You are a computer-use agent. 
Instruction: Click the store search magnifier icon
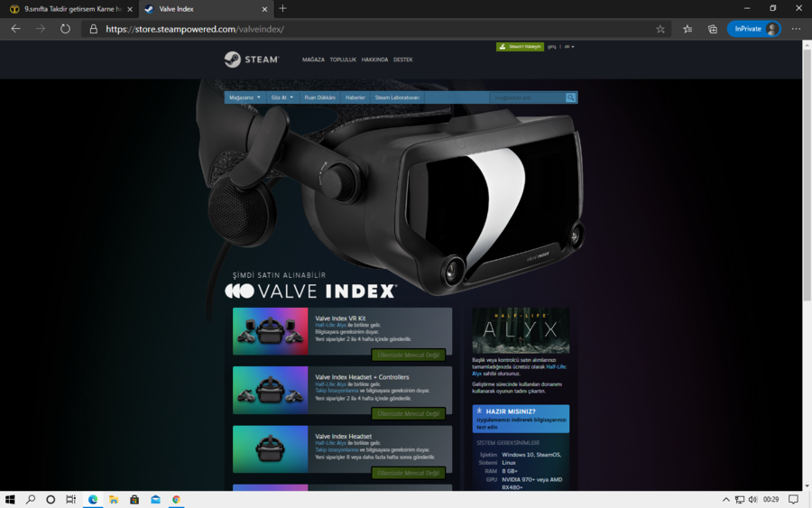point(570,97)
